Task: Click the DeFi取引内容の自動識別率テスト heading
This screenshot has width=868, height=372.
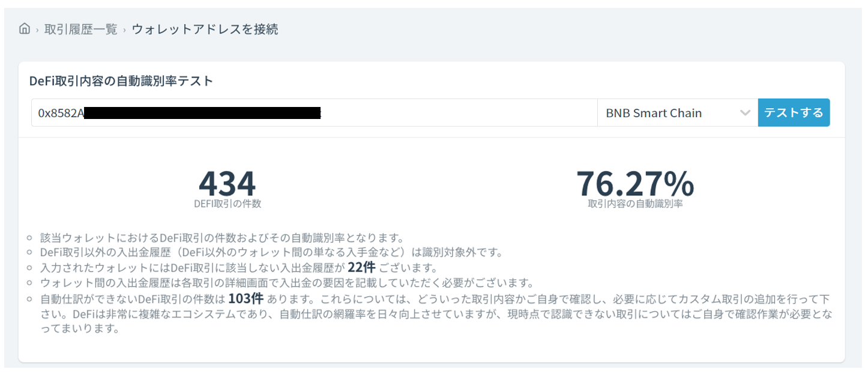Action: pos(121,81)
